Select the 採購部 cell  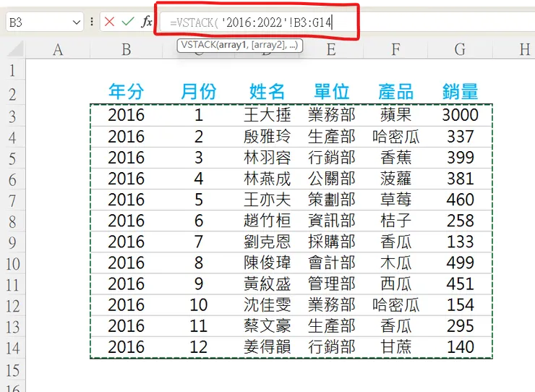(331, 242)
